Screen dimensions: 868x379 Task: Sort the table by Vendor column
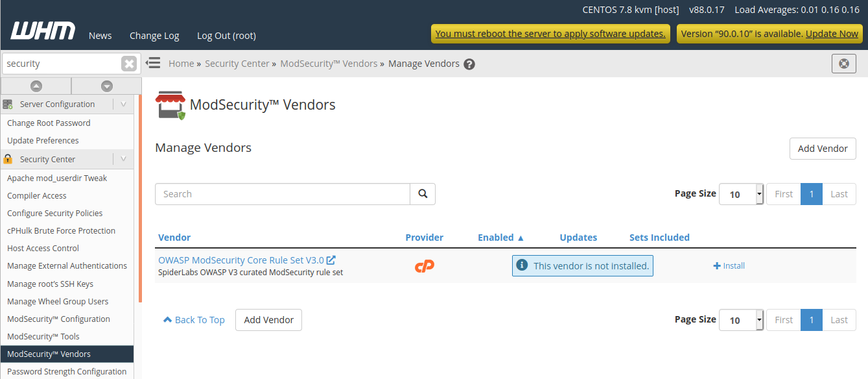[x=174, y=238]
